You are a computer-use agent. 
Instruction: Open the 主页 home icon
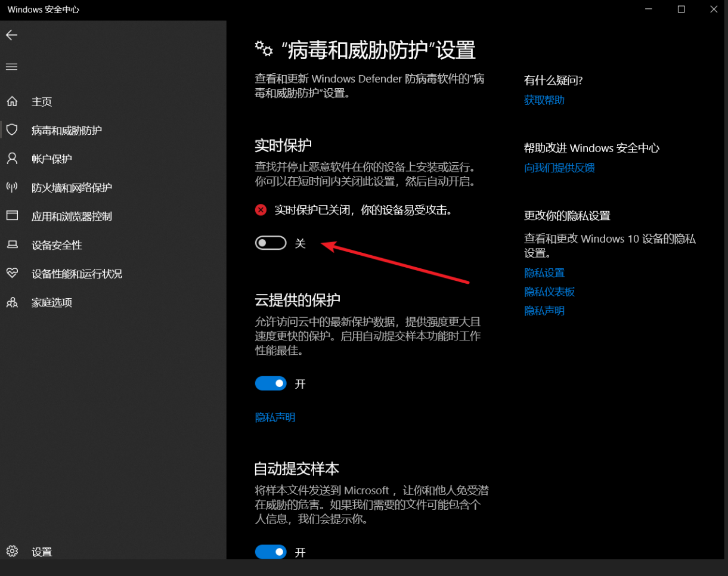pyautogui.click(x=12, y=101)
